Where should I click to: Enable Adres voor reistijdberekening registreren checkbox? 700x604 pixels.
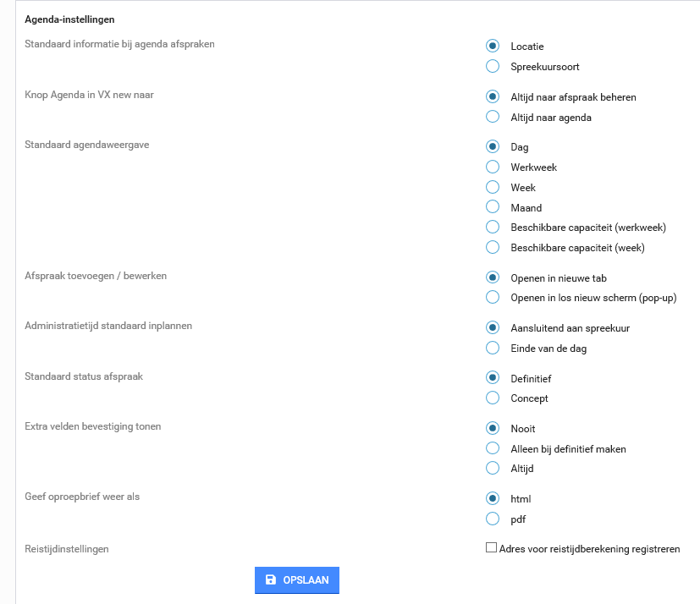click(491, 548)
